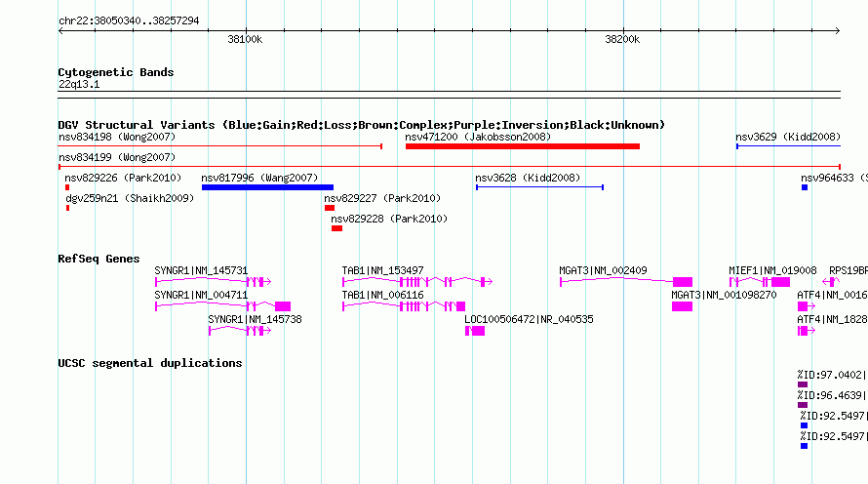This screenshot has width=868, height=484.
Task: Click the dgv259n21 (Shaikh2009) text label
Action: point(130,198)
